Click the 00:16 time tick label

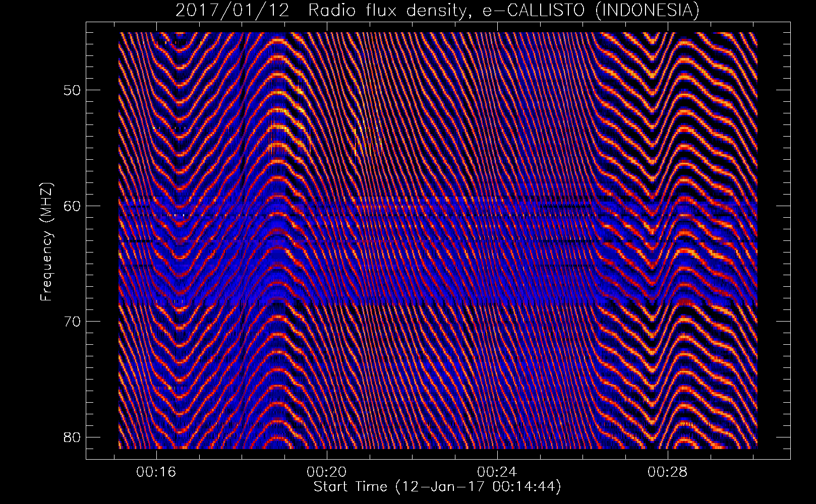pyautogui.click(x=156, y=472)
